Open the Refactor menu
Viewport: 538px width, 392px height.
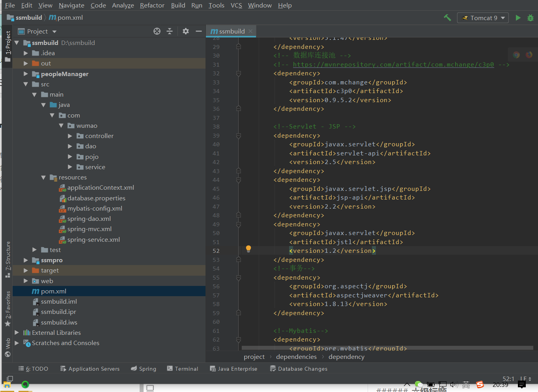pos(152,5)
